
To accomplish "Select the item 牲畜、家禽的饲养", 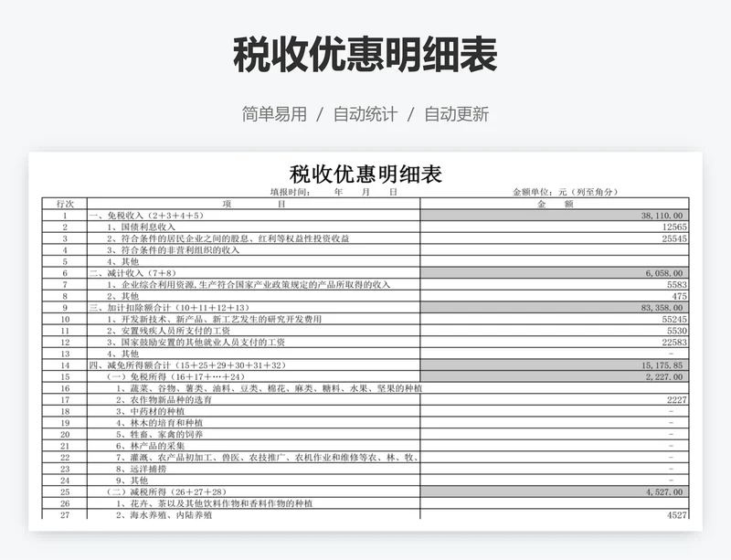I will (x=254, y=434).
